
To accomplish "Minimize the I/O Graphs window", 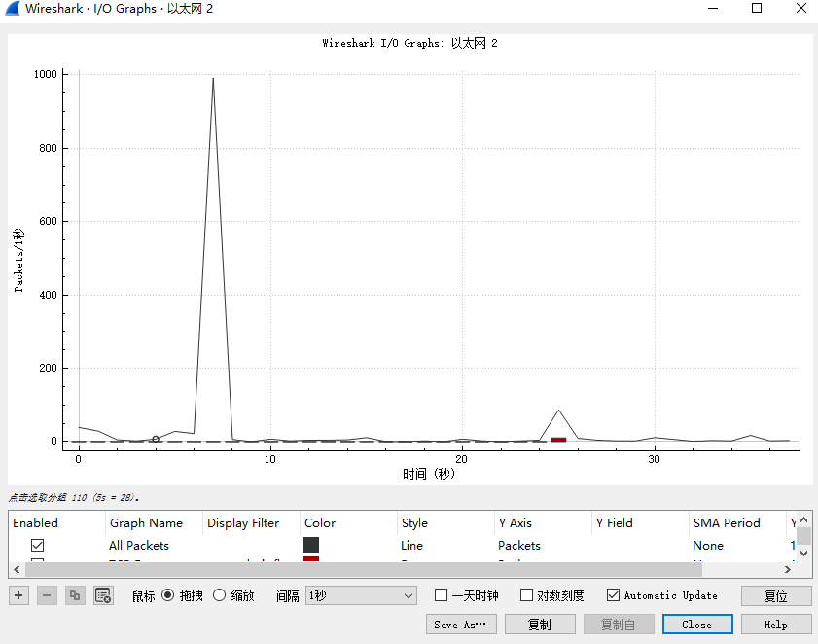I will point(713,8).
